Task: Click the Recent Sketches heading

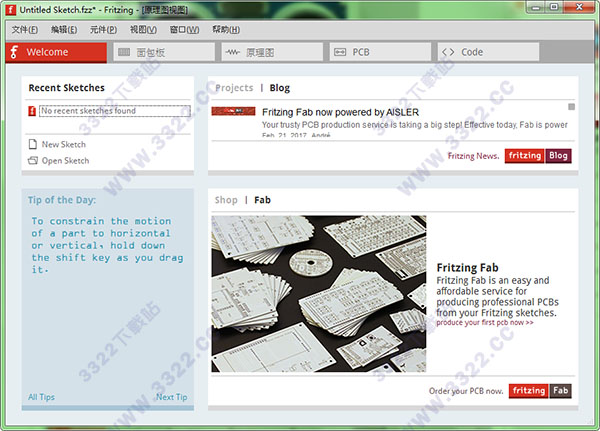Action: pos(67,88)
